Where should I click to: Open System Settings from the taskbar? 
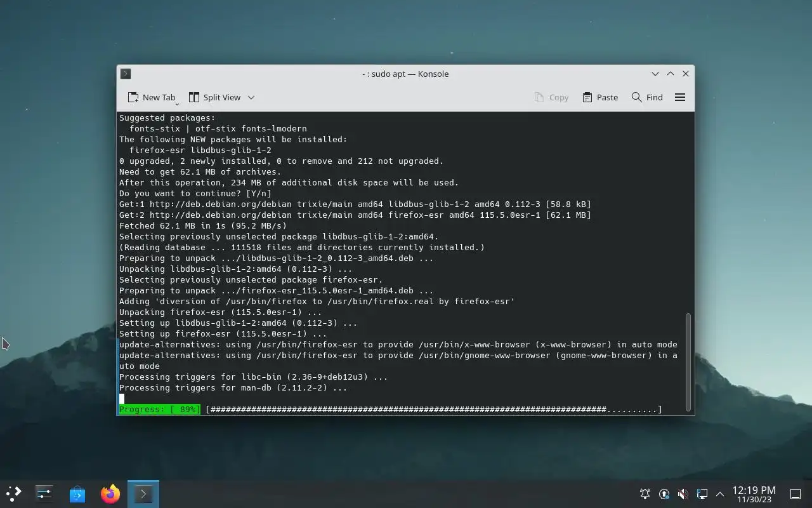click(44, 493)
